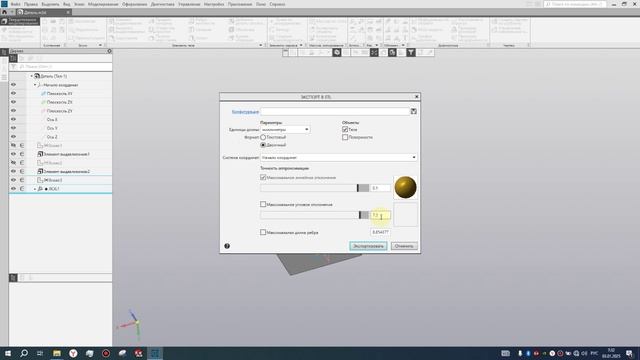This screenshot has height=360, width=640.
Task: Open the Справка menu
Action: click(x=277, y=4)
